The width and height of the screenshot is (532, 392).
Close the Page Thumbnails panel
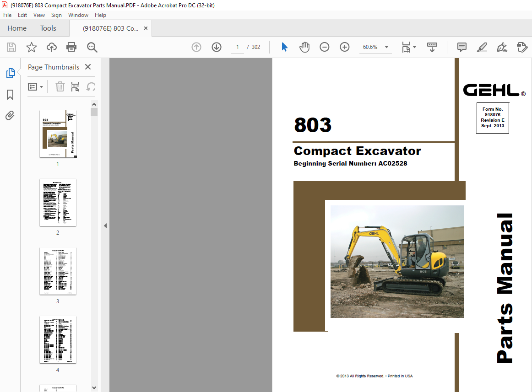click(x=88, y=67)
